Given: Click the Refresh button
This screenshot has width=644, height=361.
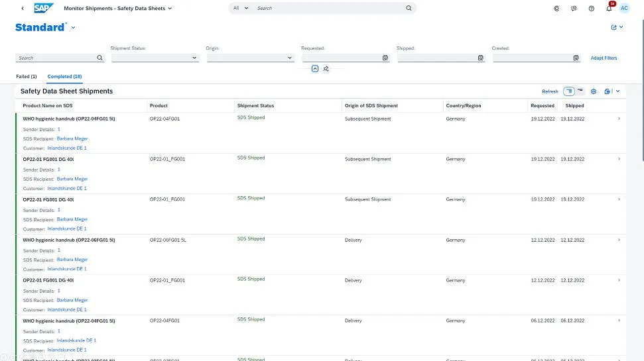Looking at the screenshot, I should 550,91.
